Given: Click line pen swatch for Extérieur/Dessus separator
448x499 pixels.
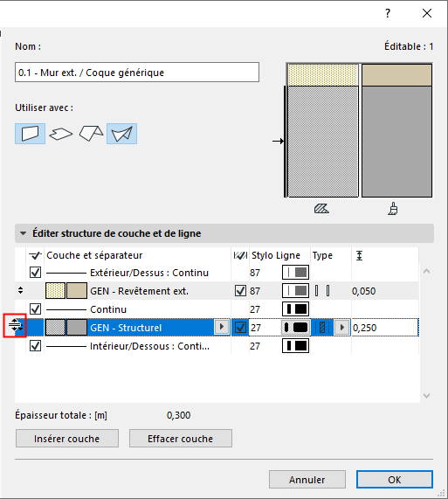Looking at the screenshot, I should pyautogui.click(x=295, y=273).
